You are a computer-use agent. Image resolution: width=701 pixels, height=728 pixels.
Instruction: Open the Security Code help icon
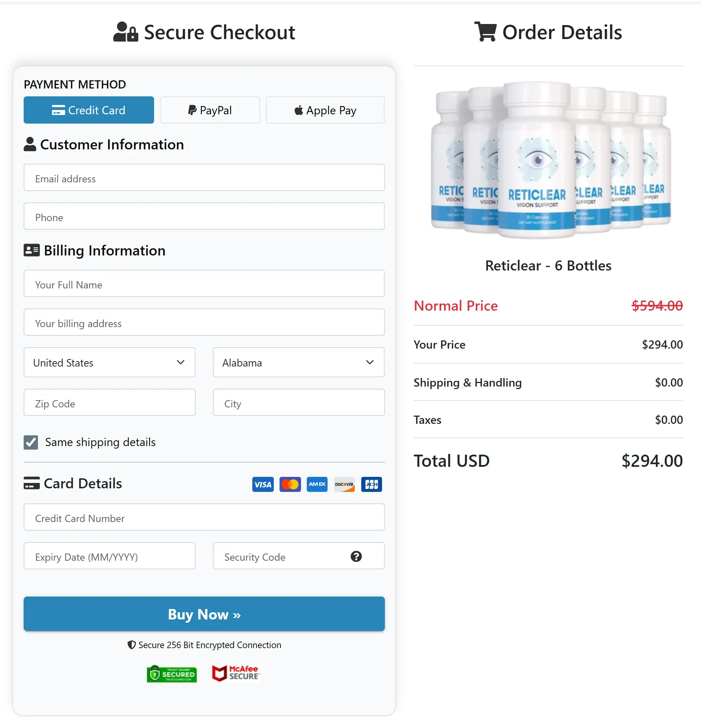click(x=356, y=556)
